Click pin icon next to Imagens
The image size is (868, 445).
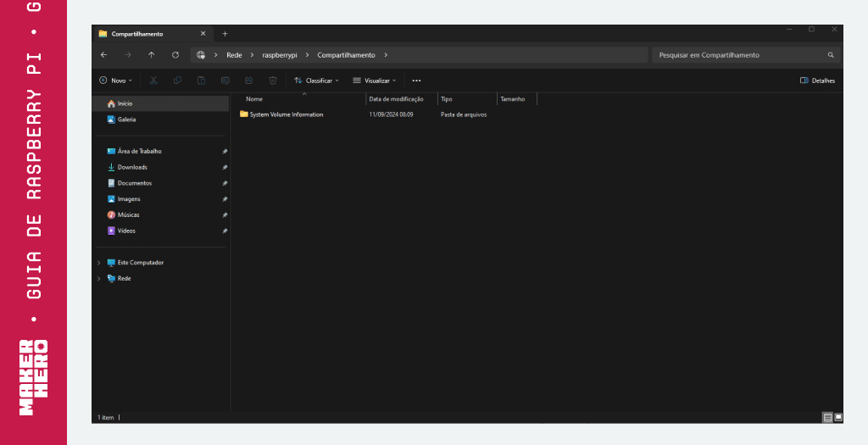pyautogui.click(x=225, y=199)
